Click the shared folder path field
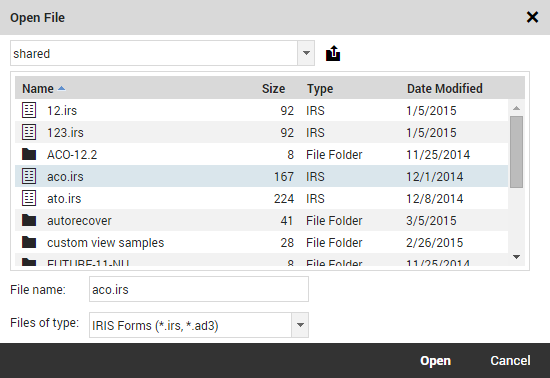The image size is (550, 378). (x=154, y=53)
